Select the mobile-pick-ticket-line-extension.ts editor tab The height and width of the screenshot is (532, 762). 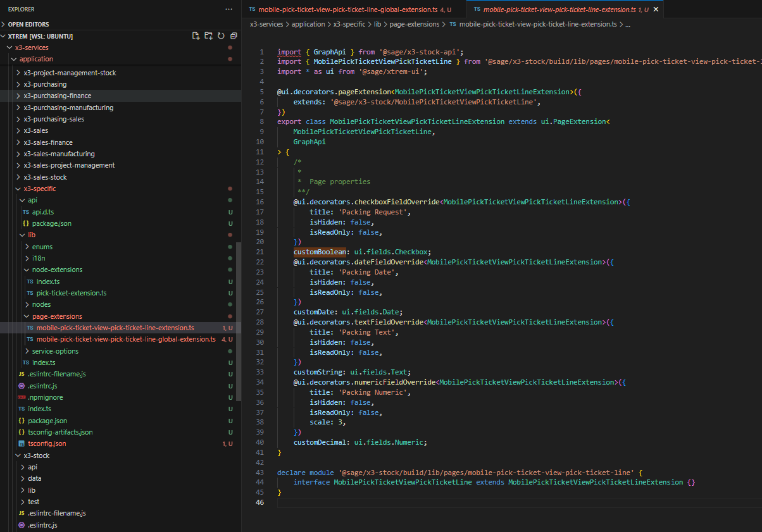pos(565,9)
